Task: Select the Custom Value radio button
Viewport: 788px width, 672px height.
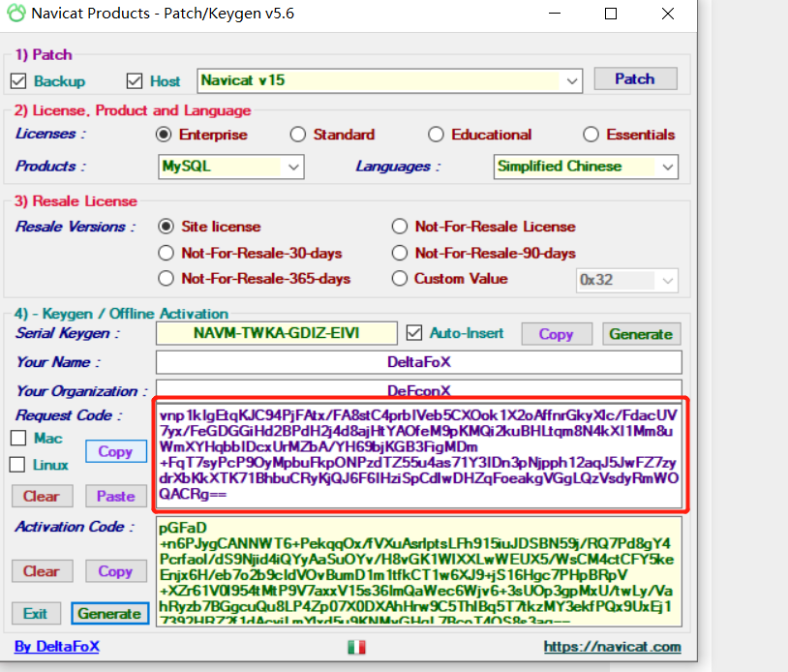Action: coord(400,279)
